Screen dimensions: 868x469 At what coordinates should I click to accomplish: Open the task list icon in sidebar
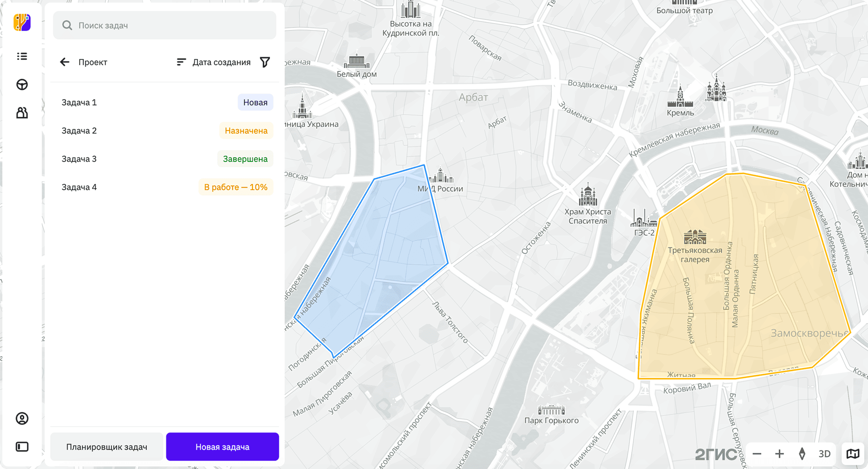click(x=22, y=56)
